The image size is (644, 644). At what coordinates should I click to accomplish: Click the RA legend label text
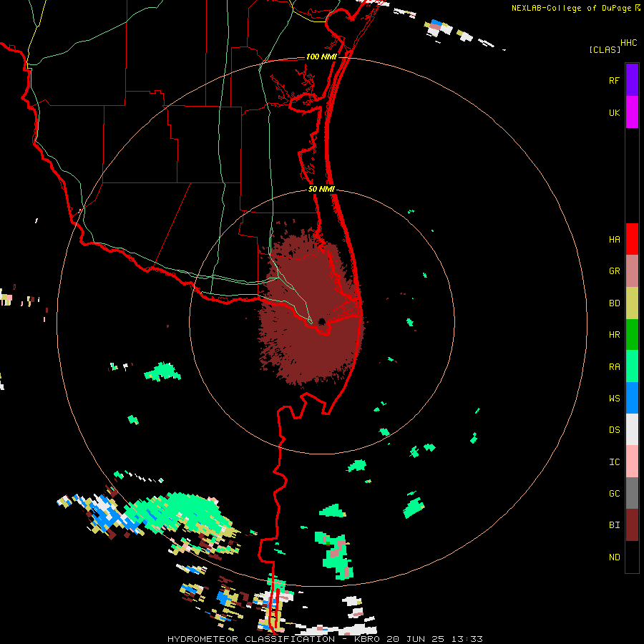pyautogui.click(x=614, y=366)
